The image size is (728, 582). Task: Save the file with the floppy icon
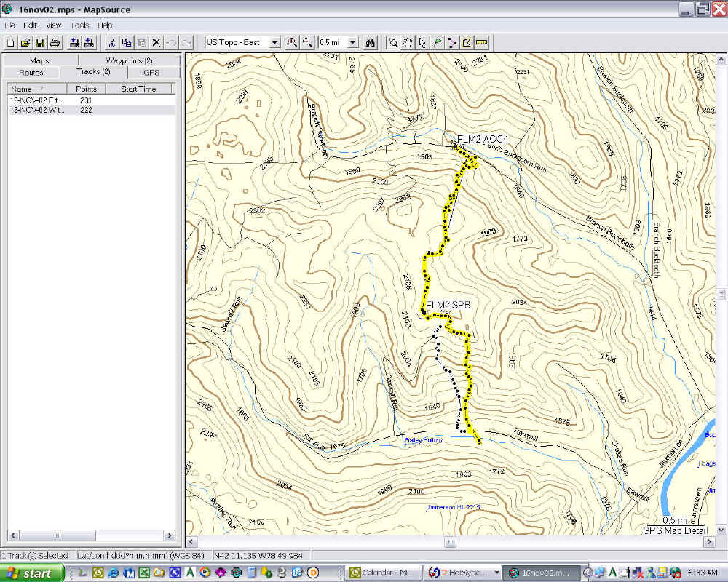click(40, 43)
